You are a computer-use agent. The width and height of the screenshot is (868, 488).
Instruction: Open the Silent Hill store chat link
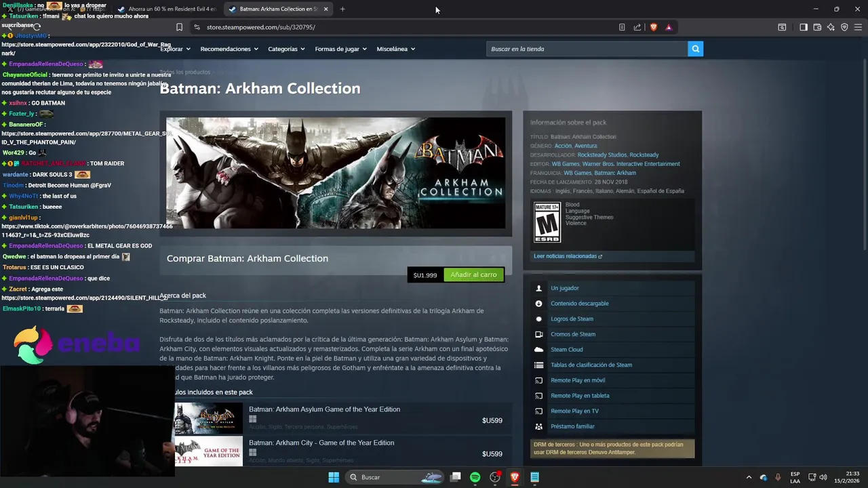[x=84, y=298]
